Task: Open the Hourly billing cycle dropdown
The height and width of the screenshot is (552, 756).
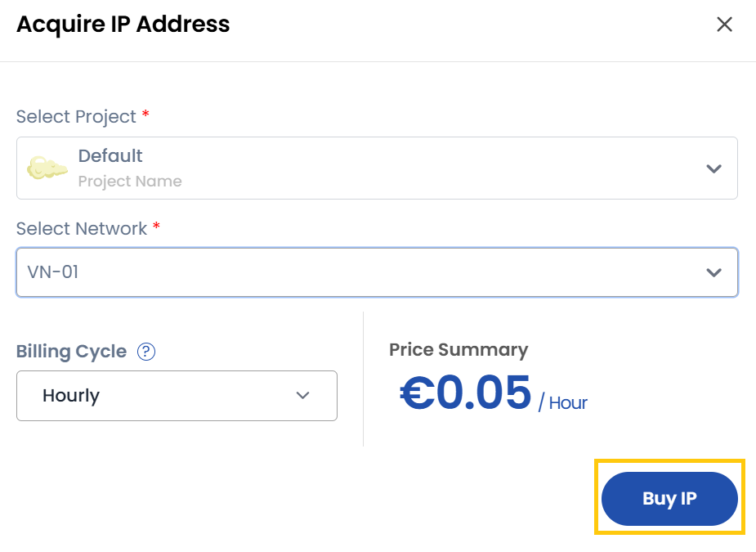Action: [x=177, y=396]
